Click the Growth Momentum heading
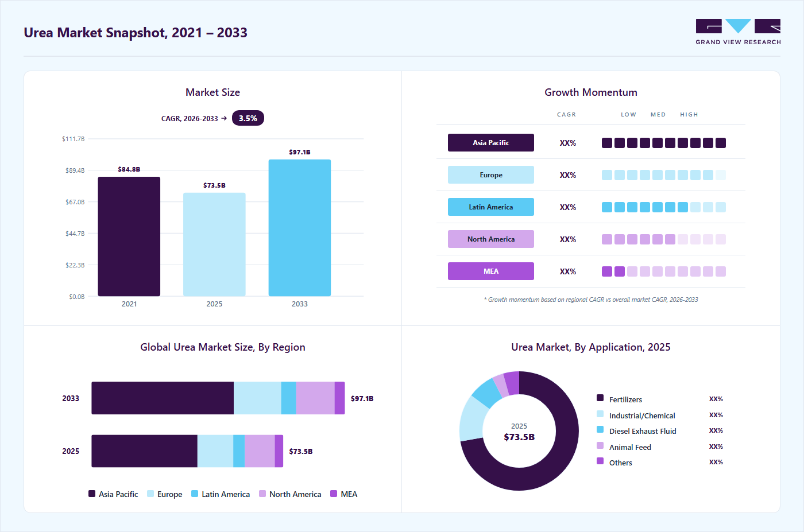This screenshot has width=804, height=532. [x=591, y=92]
